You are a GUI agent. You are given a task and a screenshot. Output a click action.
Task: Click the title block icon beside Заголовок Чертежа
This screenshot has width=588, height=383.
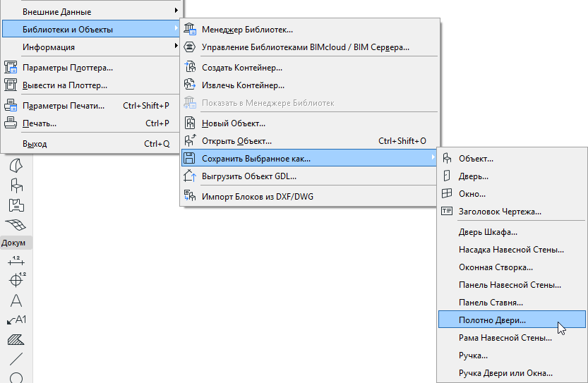[447, 212]
